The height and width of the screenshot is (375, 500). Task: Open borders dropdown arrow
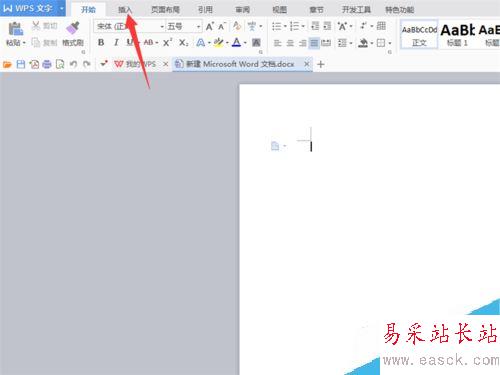click(389, 43)
